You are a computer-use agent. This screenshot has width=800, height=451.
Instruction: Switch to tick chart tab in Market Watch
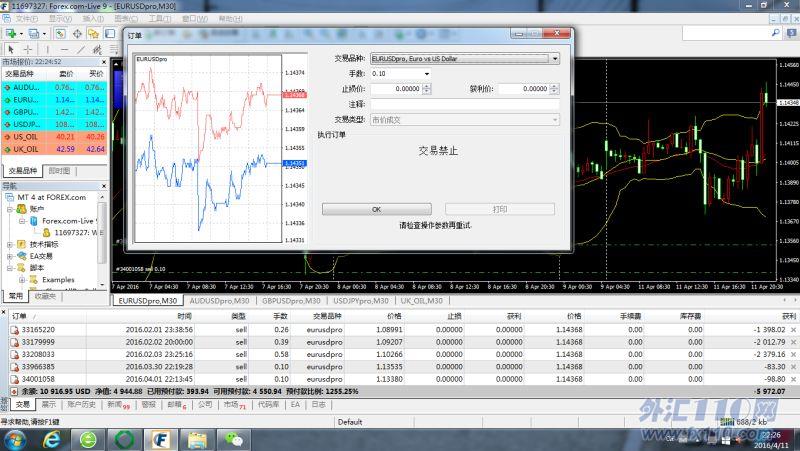[59, 171]
